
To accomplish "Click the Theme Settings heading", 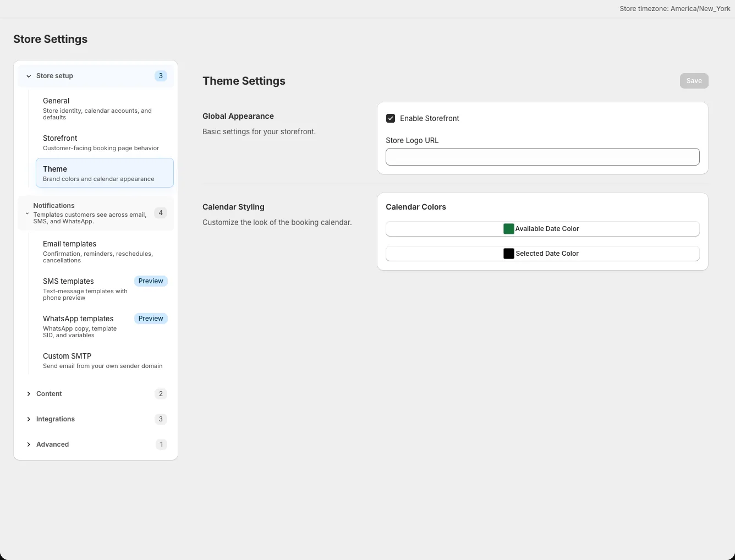I will click(x=244, y=81).
